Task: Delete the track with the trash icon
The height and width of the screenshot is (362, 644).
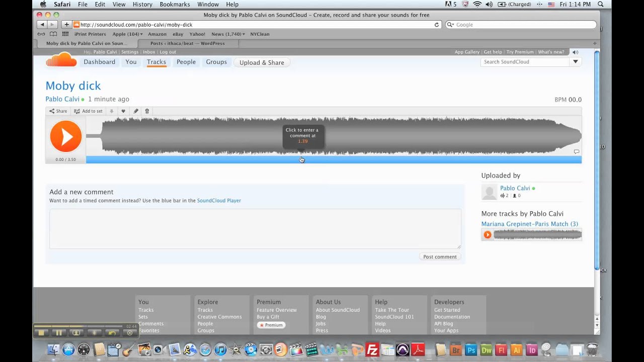Action: 147,111
